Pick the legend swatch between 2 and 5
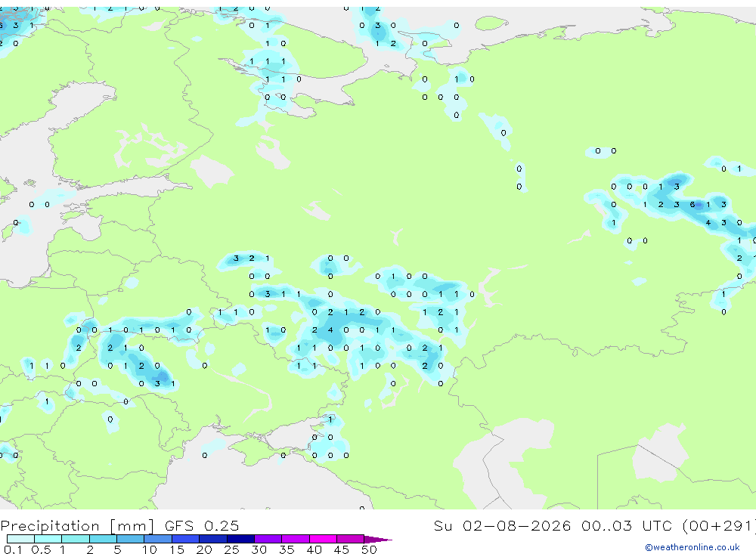The width and height of the screenshot is (756, 554). point(103,539)
